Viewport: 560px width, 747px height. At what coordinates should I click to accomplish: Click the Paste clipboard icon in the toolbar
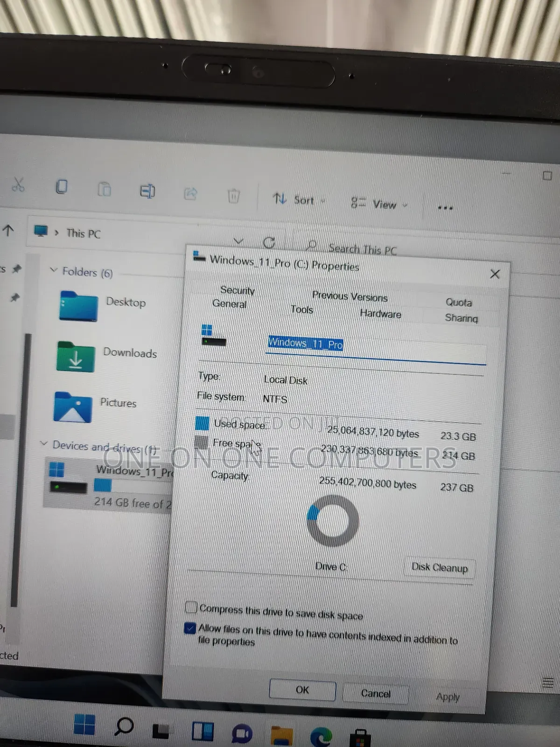pyautogui.click(x=105, y=189)
